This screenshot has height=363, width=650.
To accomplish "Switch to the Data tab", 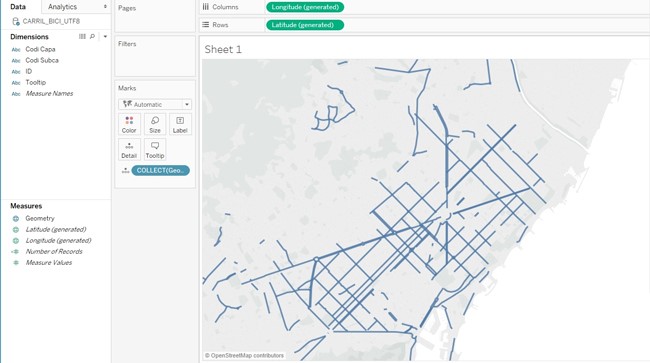I will click(x=18, y=7).
